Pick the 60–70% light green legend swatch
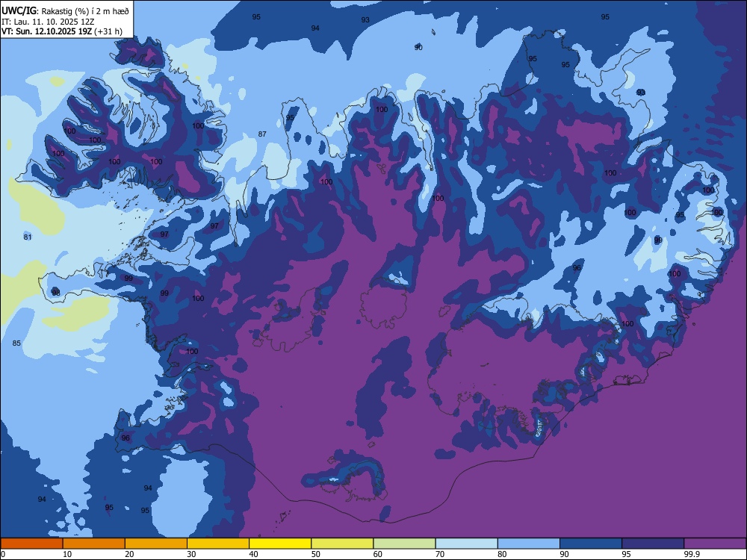 [404, 544]
